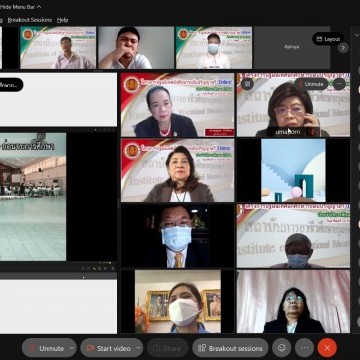Select the shared school hall video
This screenshot has width=360, height=360.
click(x=33, y=197)
